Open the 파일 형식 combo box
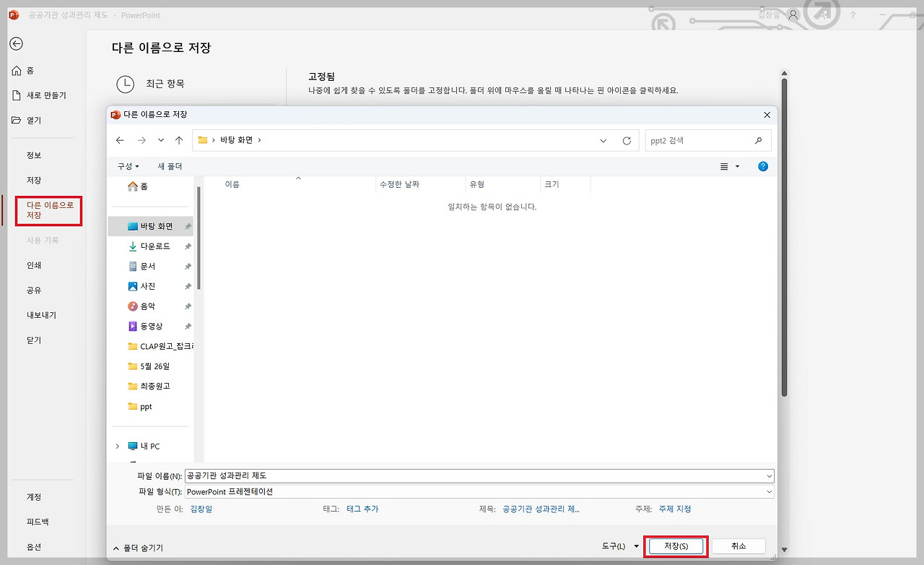The height and width of the screenshot is (565, 924). tap(479, 492)
